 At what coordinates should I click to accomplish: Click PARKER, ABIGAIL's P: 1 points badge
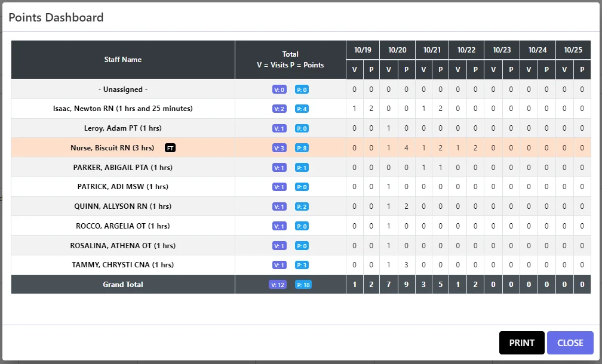pyautogui.click(x=302, y=168)
